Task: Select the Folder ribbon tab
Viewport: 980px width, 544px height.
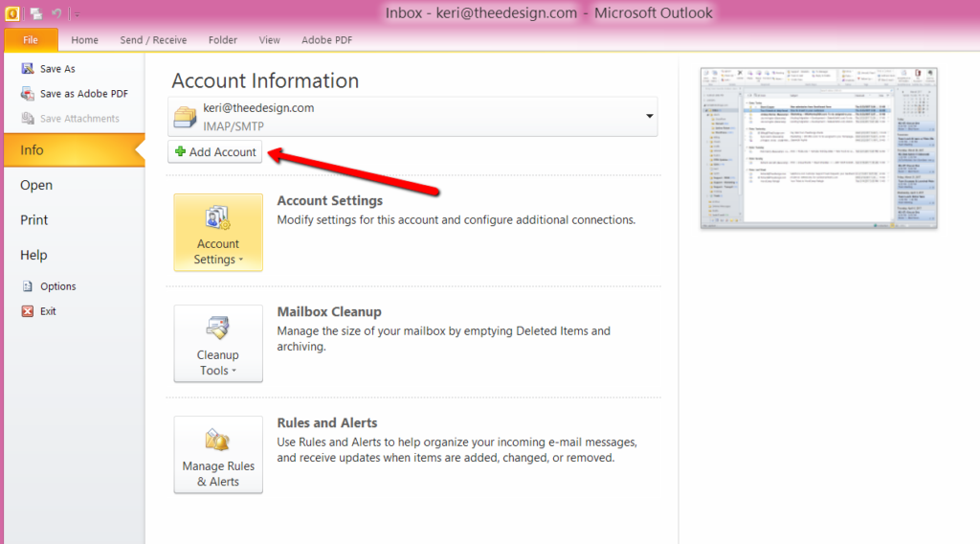Action: click(x=222, y=40)
